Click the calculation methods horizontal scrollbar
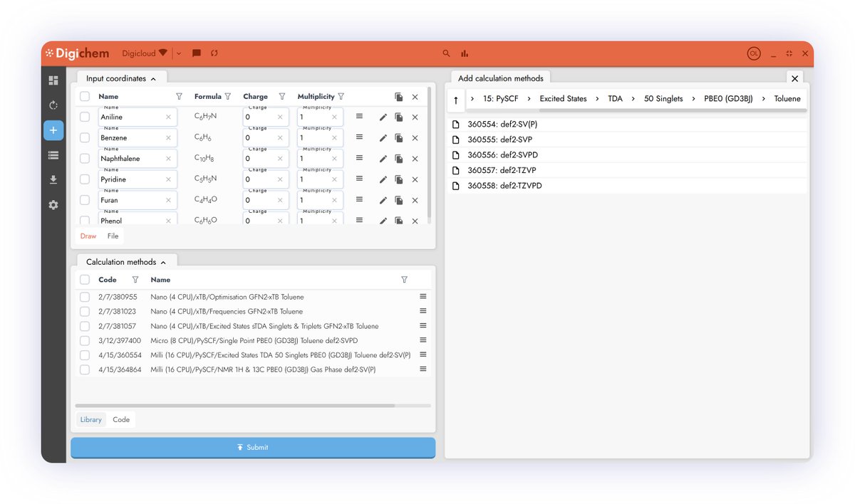Screen dimensions: 855x504 click(236, 406)
